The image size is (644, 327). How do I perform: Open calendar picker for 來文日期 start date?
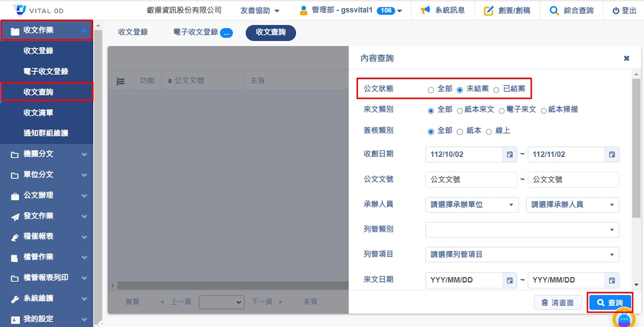tap(510, 280)
